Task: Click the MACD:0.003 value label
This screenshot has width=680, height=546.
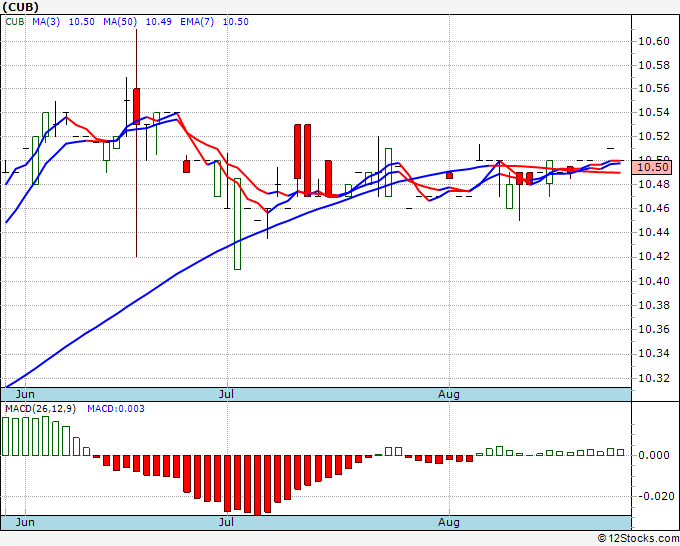Action: [116, 409]
